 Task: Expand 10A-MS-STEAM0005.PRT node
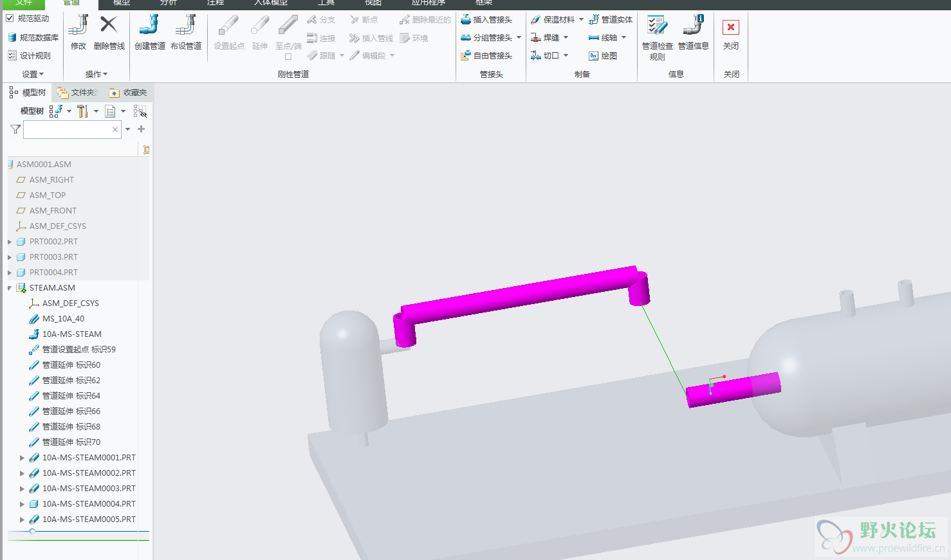[x=22, y=519]
